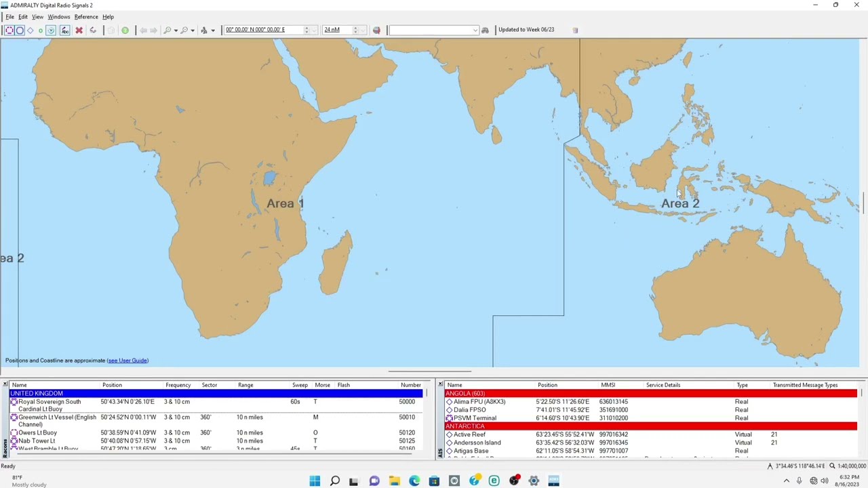The image size is (868, 488).
Task: Sort AIS list by Type column
Action: 742,385
